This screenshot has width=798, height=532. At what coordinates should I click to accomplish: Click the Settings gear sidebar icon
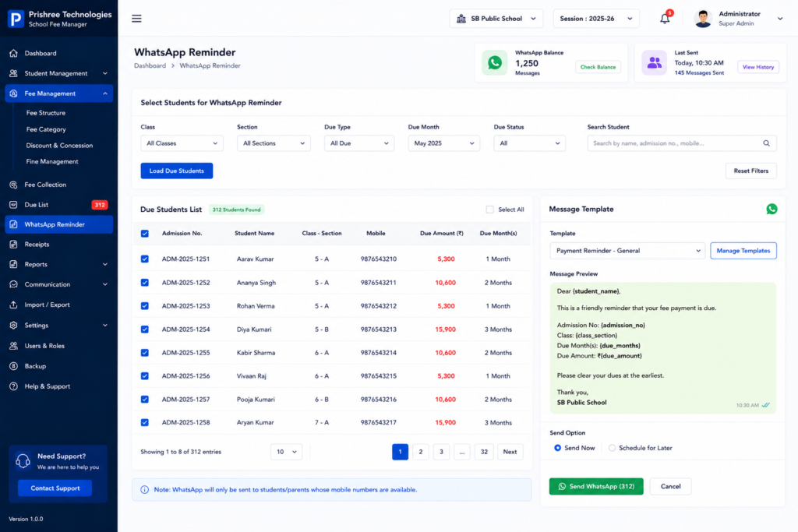point(14,325)
